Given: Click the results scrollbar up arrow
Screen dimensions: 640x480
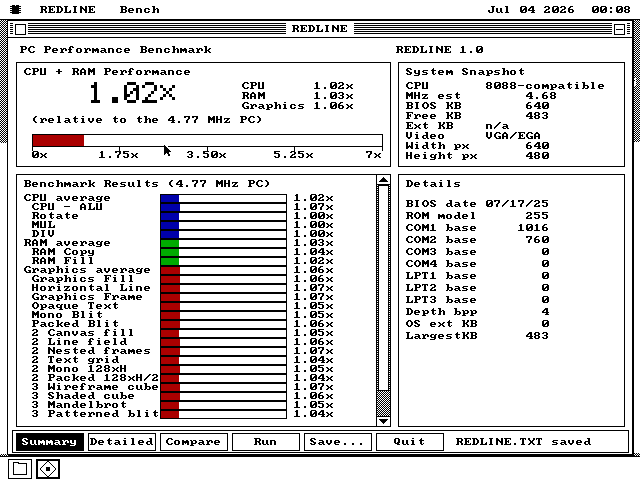Looking at the screenshot, I should tap(383, 180).
